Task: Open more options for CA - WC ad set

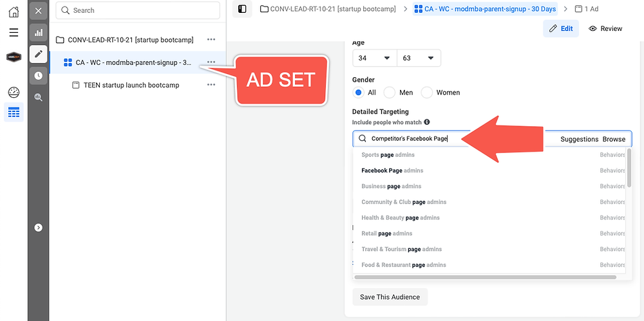Action: click(211, 62)
